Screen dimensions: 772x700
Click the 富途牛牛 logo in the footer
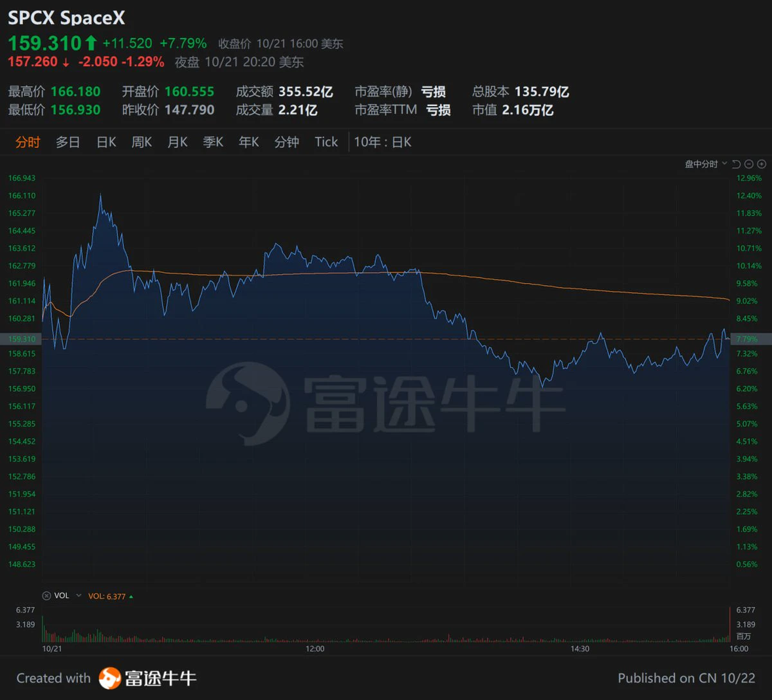(147, 677)
